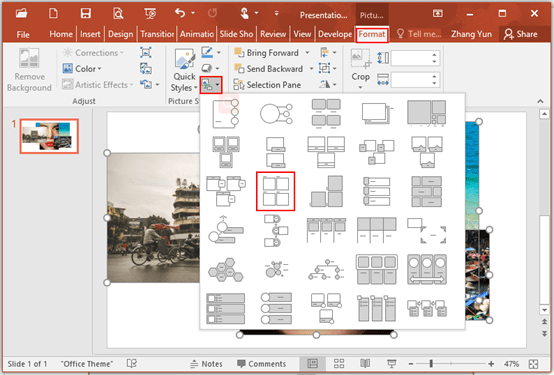Start the slide show from status bar

(391, 364)
